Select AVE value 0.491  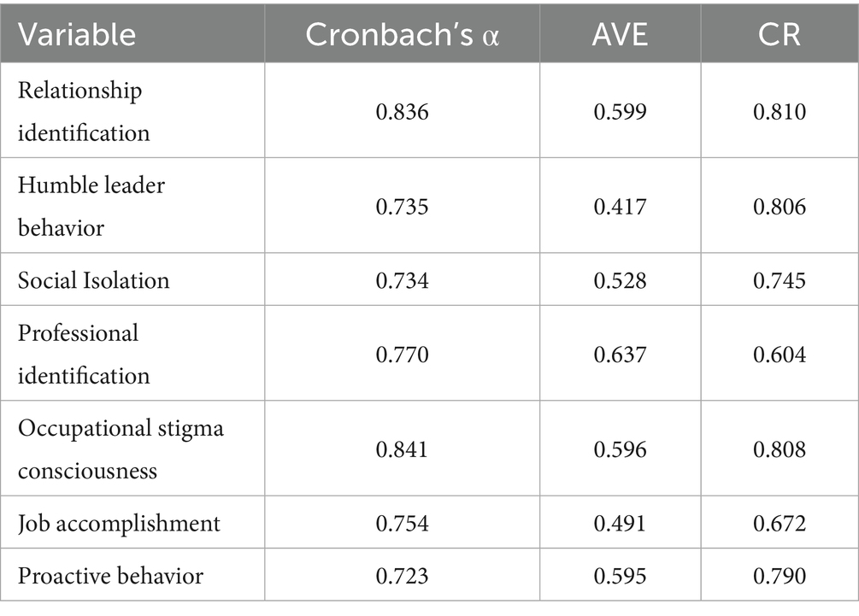click(621, 523)
